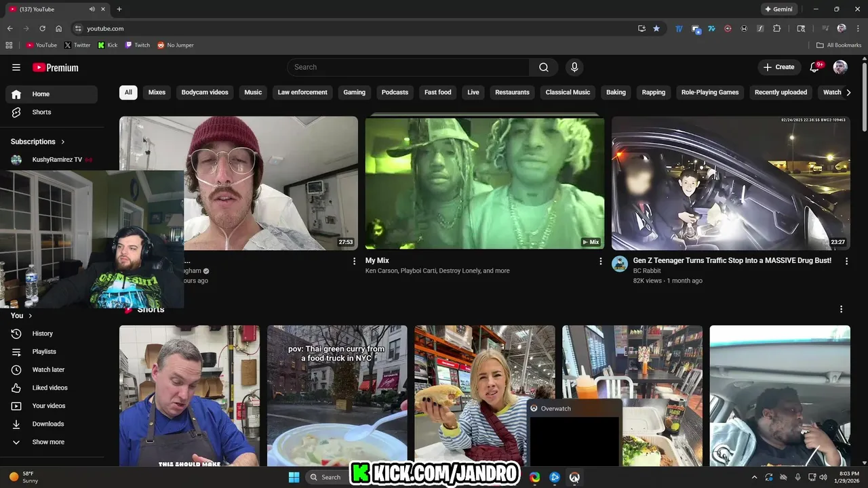Viewport: 868px width, 488px height.
Task: Open the Shorts section options menu
Action: [x=841, y=309]
